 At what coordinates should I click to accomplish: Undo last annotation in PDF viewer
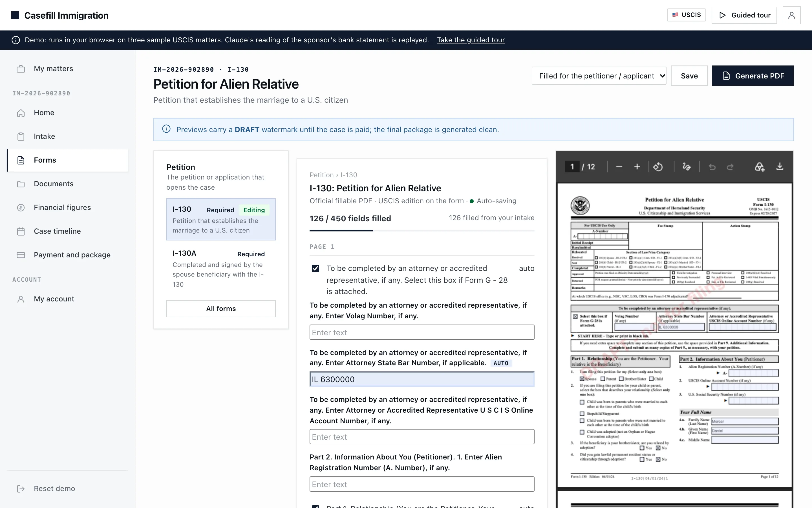pyautogui.click(x=712, y=167)
